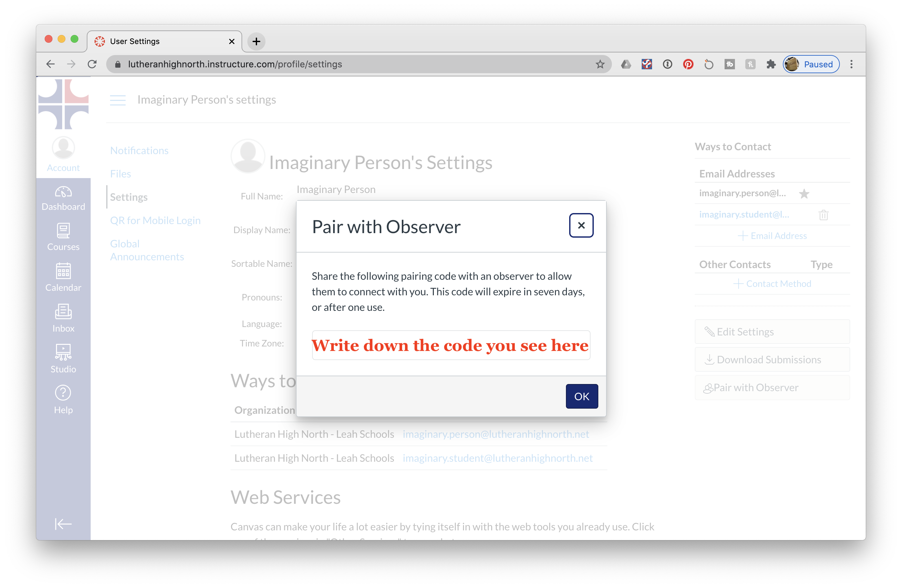Open a new browser tab
The height and width of the screenshot is (588, 902).
[x=256, y=41]
